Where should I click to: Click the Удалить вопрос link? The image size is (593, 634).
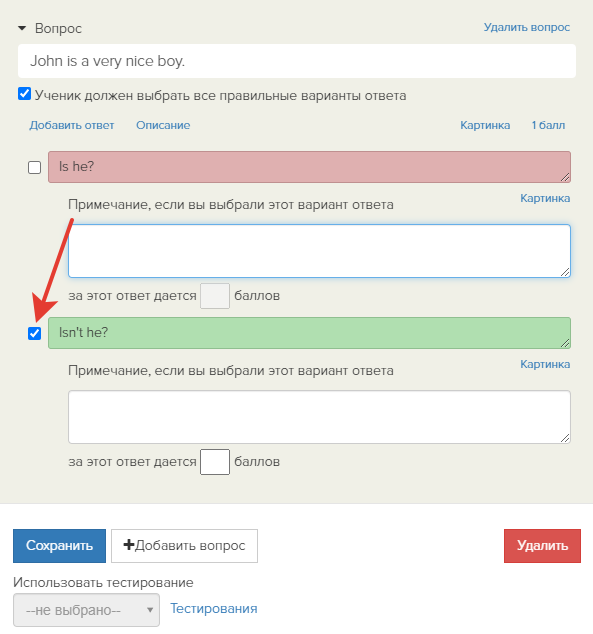[x=527, y=27]
